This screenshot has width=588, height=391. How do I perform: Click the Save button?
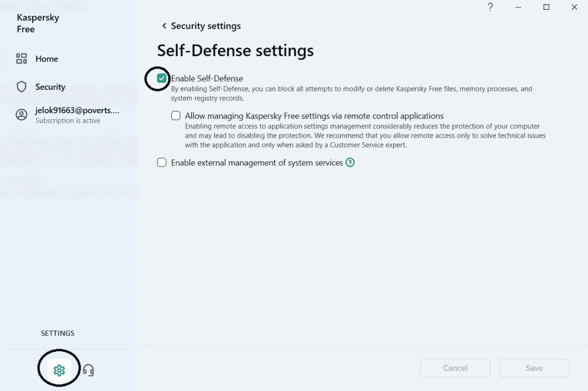pyautogui.click(x=535, y=368)
